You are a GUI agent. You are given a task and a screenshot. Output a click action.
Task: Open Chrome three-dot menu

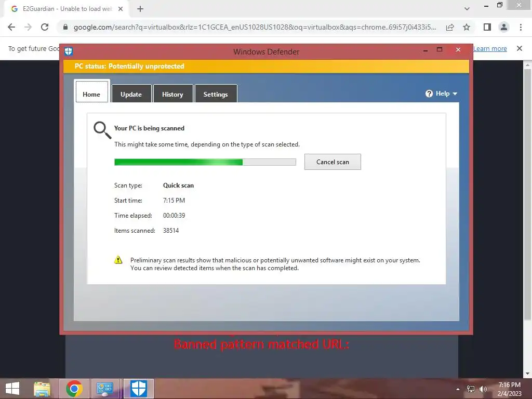521,27
